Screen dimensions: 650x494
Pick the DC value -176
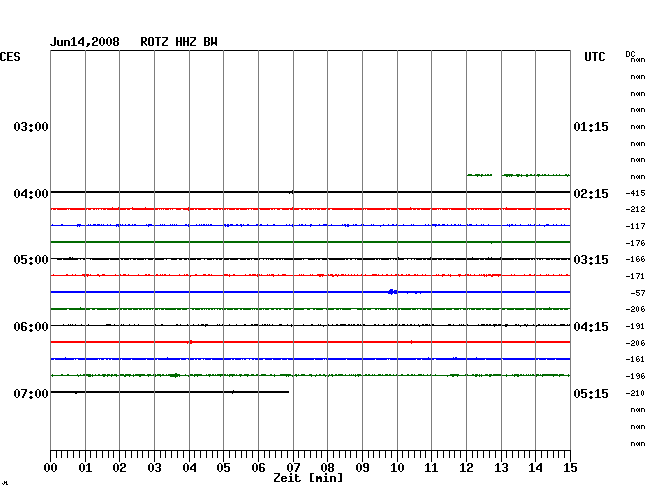[x=635, y=243]
